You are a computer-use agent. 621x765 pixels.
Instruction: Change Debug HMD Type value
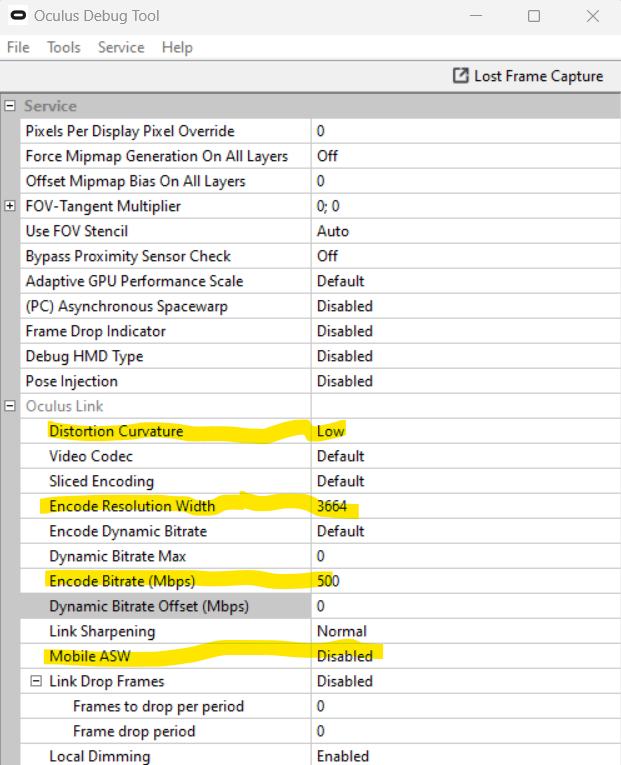(x=466, y=356)
